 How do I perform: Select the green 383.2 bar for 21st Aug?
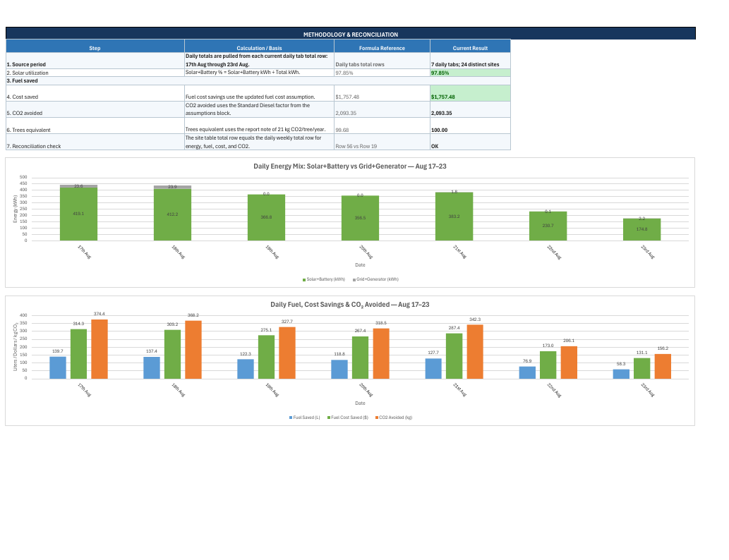tap(454, 217)
